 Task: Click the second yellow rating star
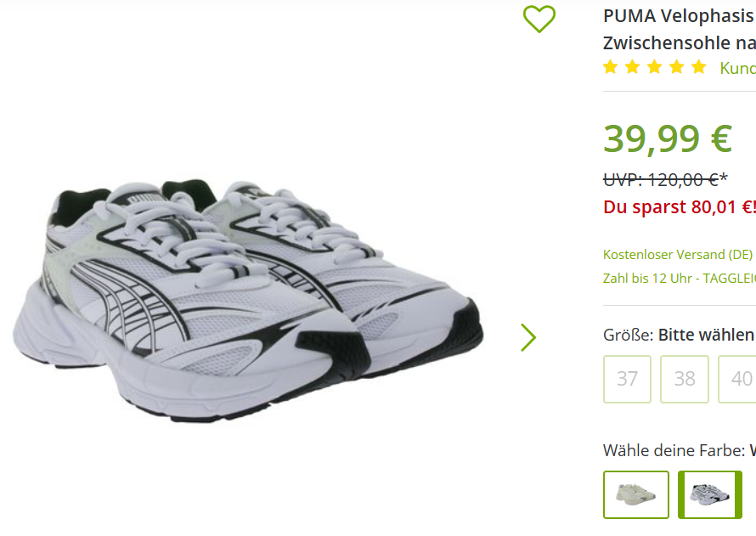pyautogui.click(x=633, y=66)
